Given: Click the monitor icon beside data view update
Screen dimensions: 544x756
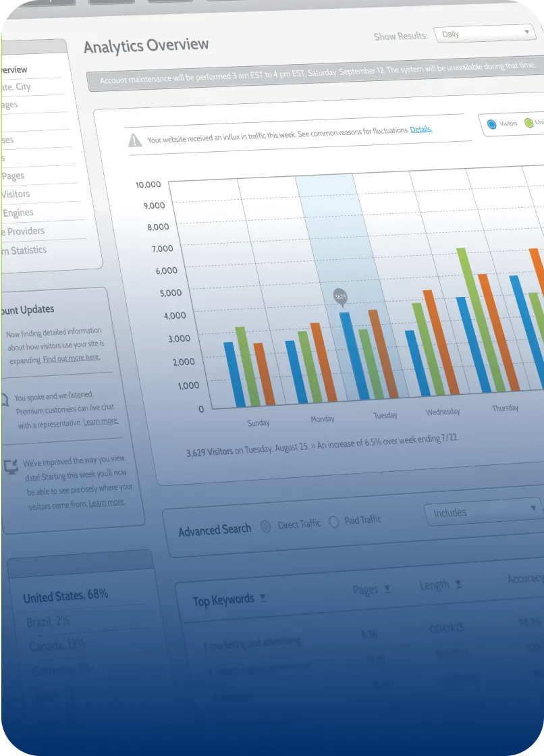Looking at the screenshot, I should (x=11, y=466).
